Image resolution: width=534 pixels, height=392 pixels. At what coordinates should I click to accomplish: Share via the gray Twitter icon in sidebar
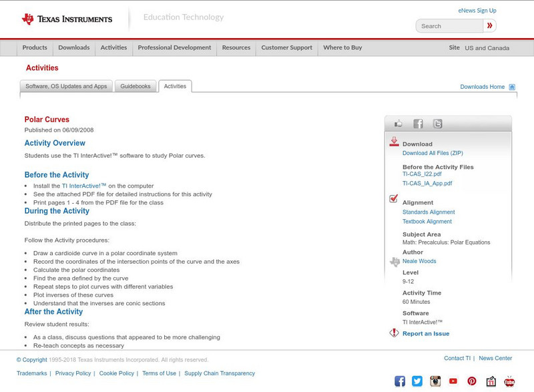[x=438, y=124]
